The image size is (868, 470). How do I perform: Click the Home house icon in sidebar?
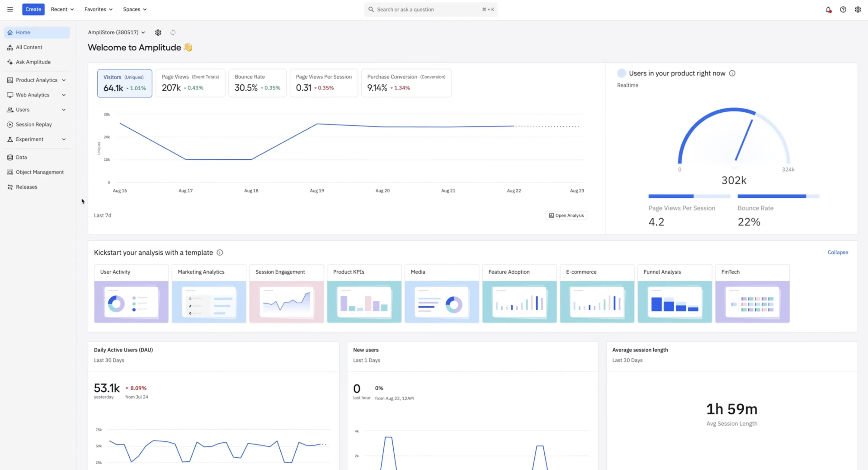coord(10,32)
